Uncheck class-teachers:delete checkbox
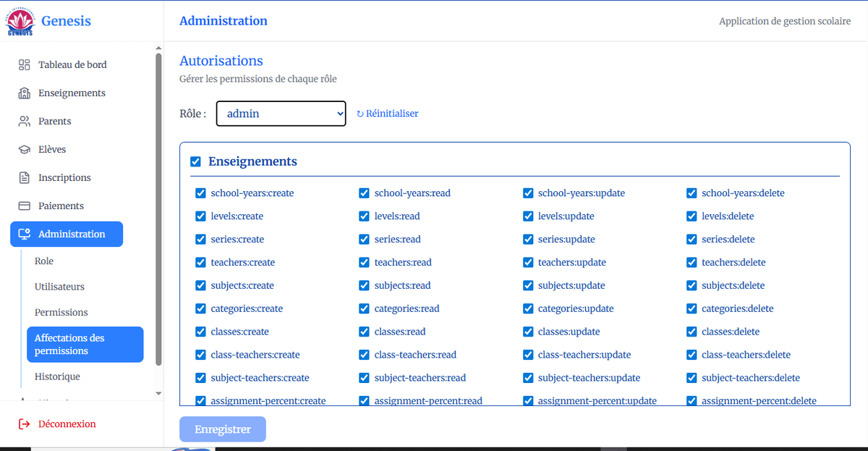Screen dimensions: 868x451 click(692, 355)
